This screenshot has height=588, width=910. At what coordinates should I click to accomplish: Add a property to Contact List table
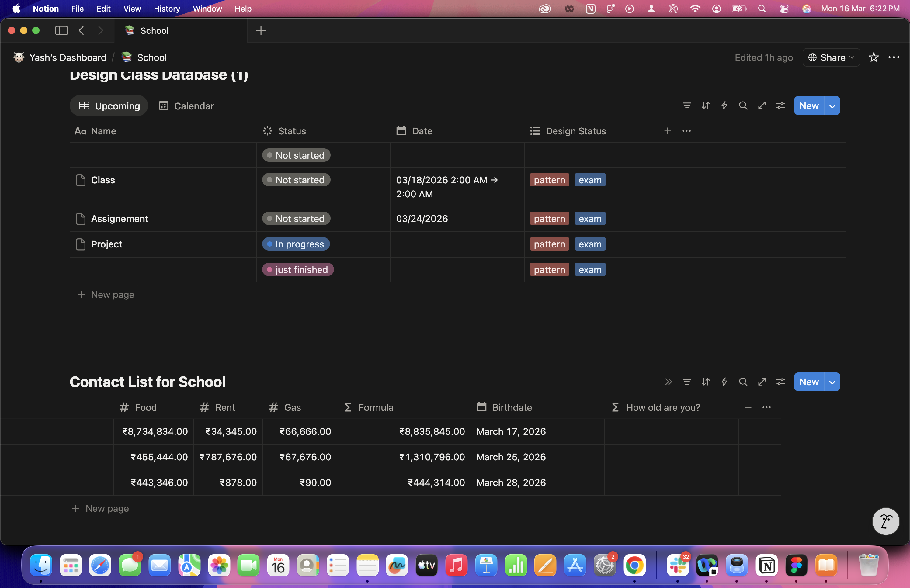point(748,407)
